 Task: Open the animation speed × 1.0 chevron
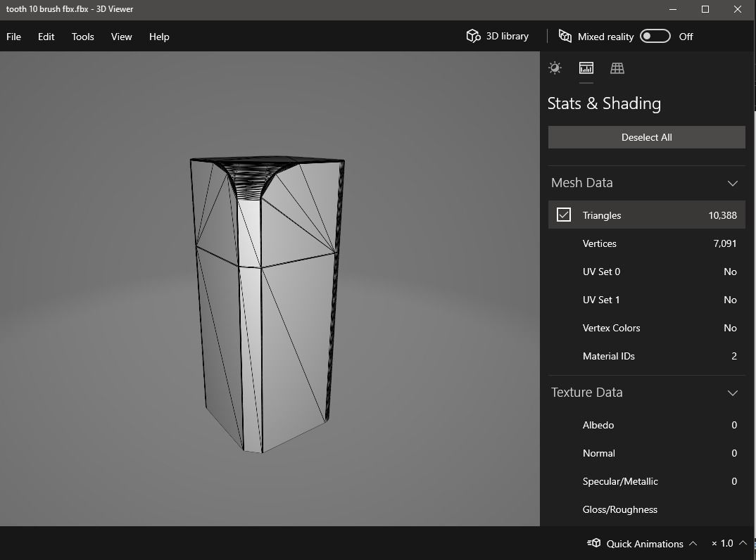(x=743, y=542)
